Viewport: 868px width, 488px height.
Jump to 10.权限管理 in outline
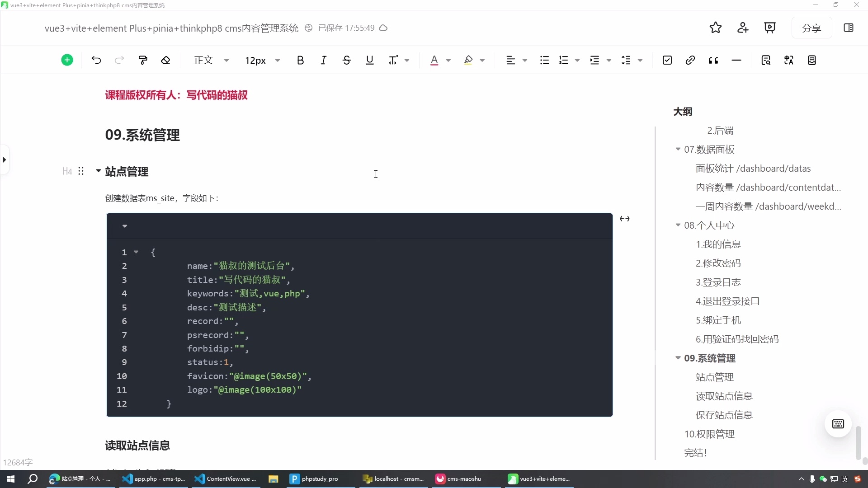point(709,434)
